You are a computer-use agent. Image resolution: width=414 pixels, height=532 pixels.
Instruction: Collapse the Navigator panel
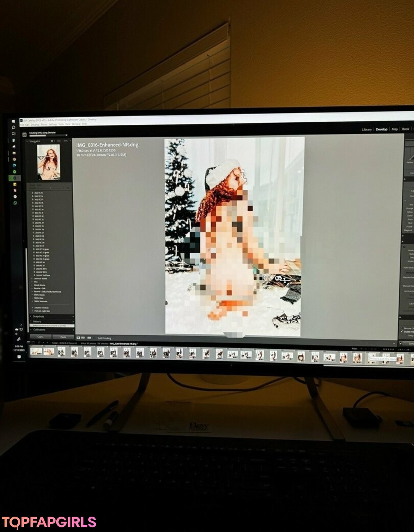click(27, 141)
